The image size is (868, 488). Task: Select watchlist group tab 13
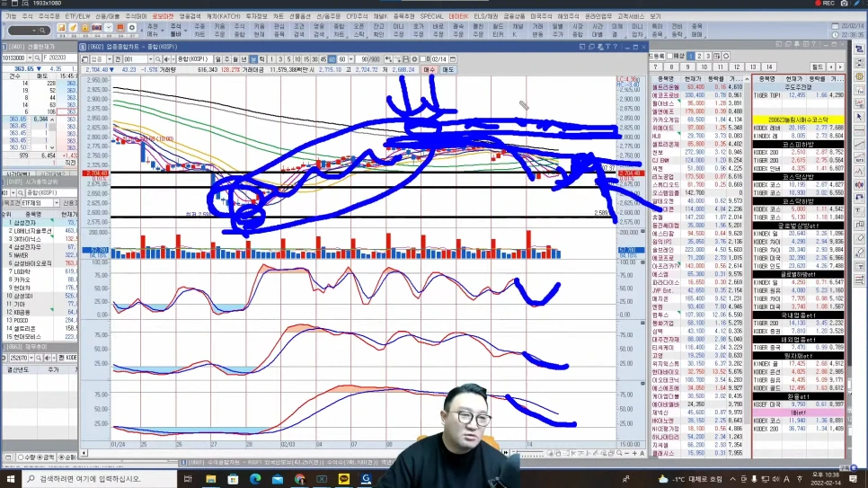[753, 67]
